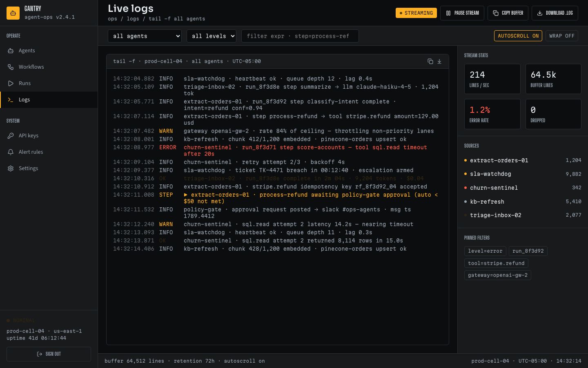588x368 pixels.
Task: Select the gateway=openai-gw-2 pinned filter
Action: tap(498, 275)
